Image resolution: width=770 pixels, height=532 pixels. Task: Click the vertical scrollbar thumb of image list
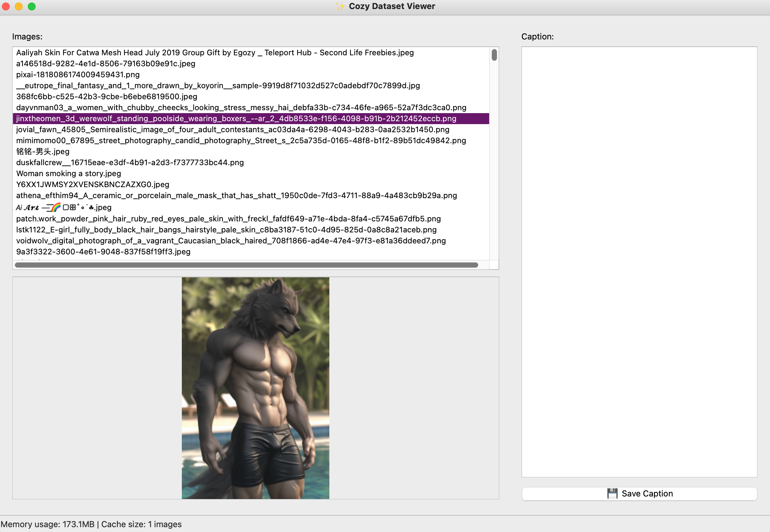(494, 55)
